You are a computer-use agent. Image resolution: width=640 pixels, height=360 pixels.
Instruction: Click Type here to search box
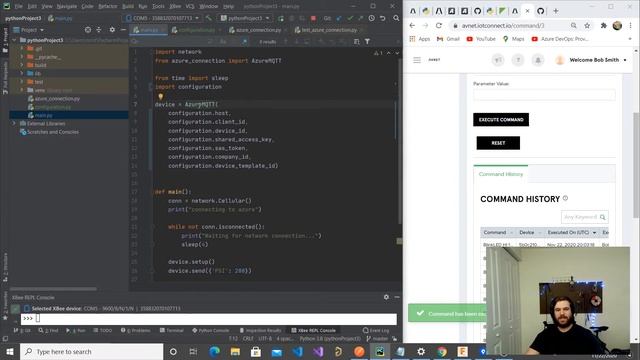pyautogui.click(x=92, y=351)
